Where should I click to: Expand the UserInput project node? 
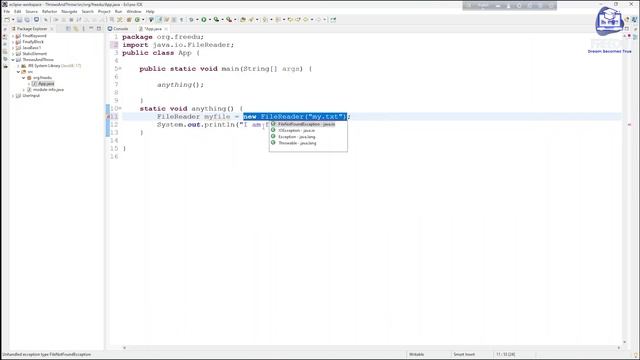(x=13, y=96)
